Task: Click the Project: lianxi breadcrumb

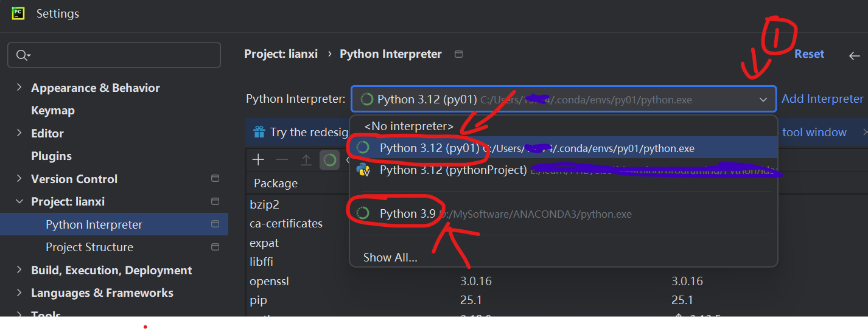Action: pyautogui.click(x=281, y=54)
